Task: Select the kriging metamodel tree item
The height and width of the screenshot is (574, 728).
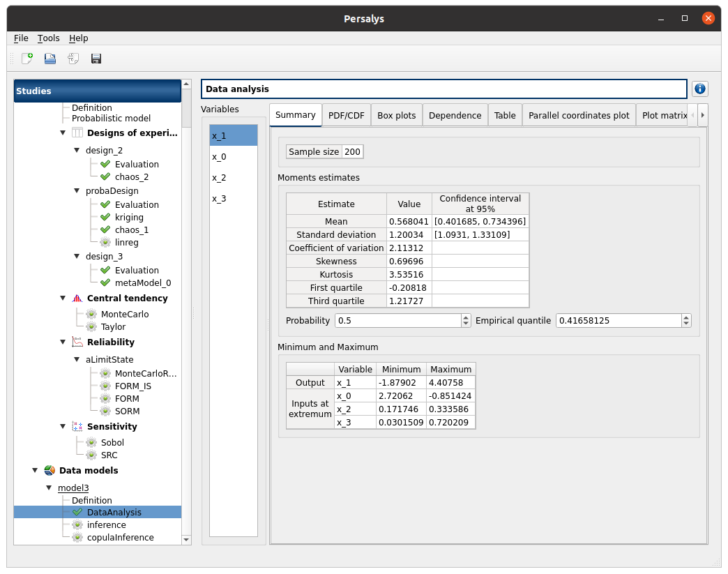Action: pos(129,218)
